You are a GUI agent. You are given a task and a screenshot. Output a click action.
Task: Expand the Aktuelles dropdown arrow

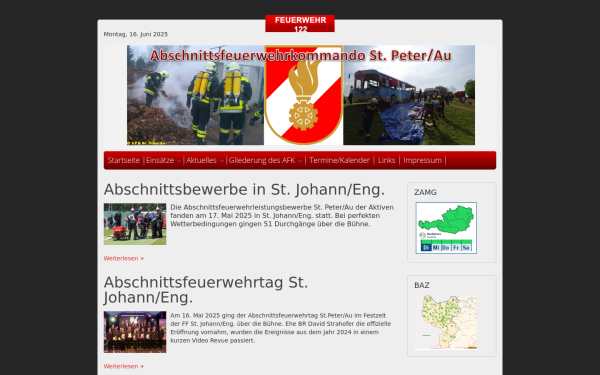[221, 161]
